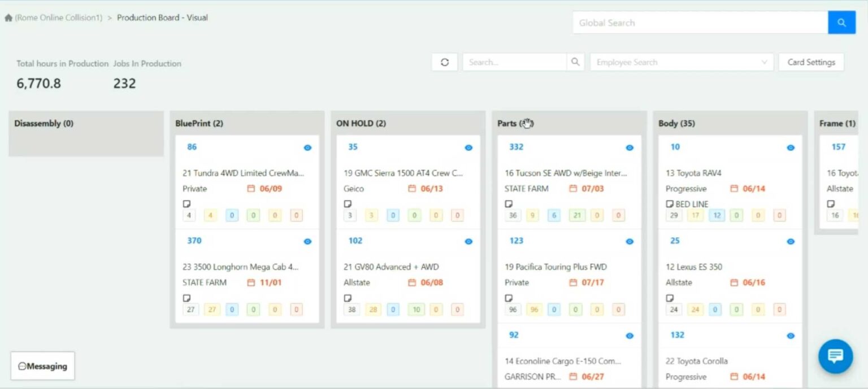Viewport: 868px width, 389px height.
Task: Toggle the eye icon on job 86
Action: point(307,147)
